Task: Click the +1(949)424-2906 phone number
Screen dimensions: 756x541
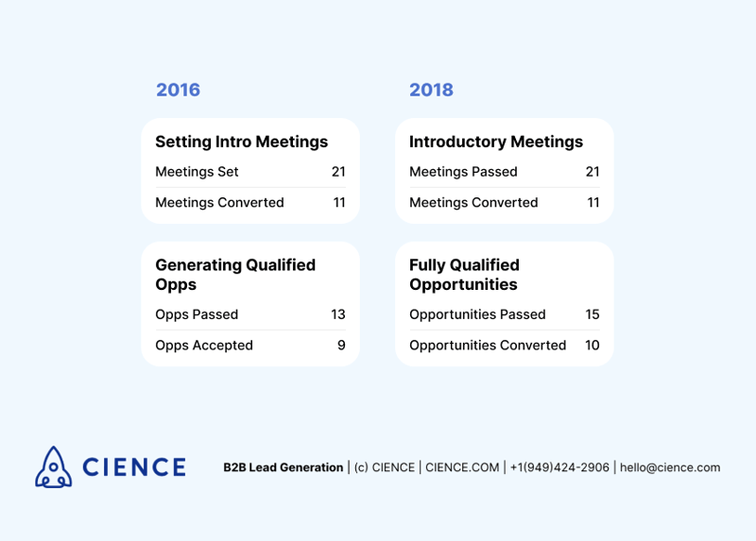Action: pos(559,467)
